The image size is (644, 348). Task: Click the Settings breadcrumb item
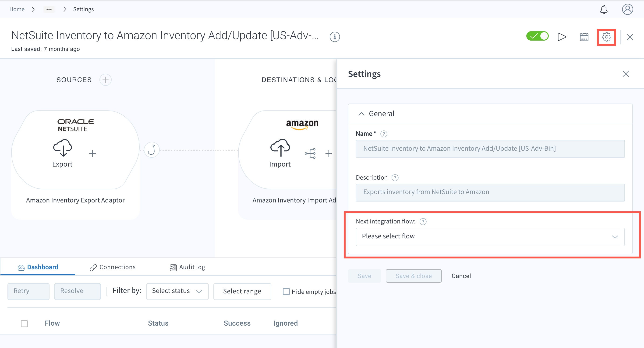[x=83, y=9]
